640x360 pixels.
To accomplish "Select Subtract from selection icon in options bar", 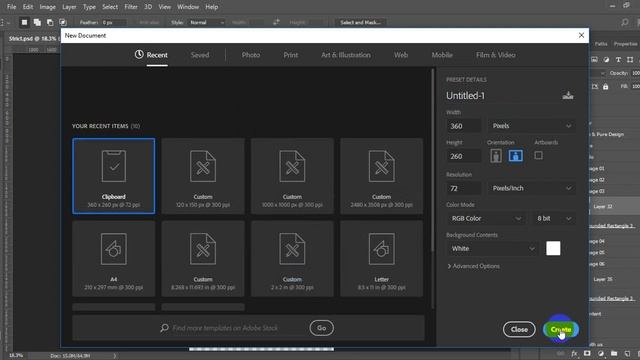I will 50,22.
